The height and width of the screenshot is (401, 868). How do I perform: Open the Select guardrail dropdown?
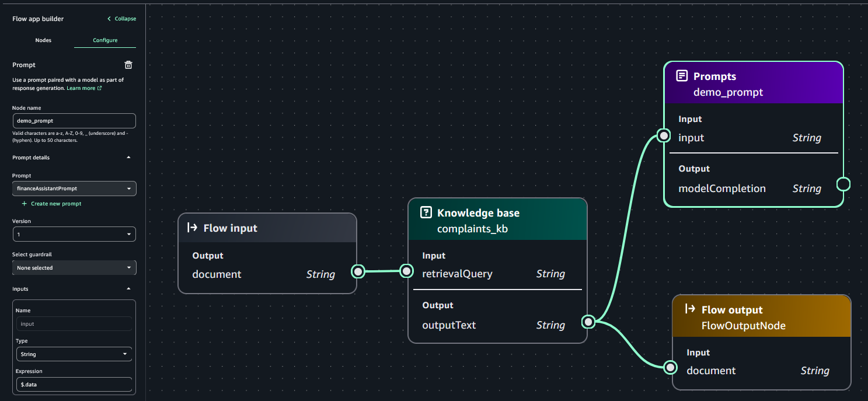tap(74, 268)
